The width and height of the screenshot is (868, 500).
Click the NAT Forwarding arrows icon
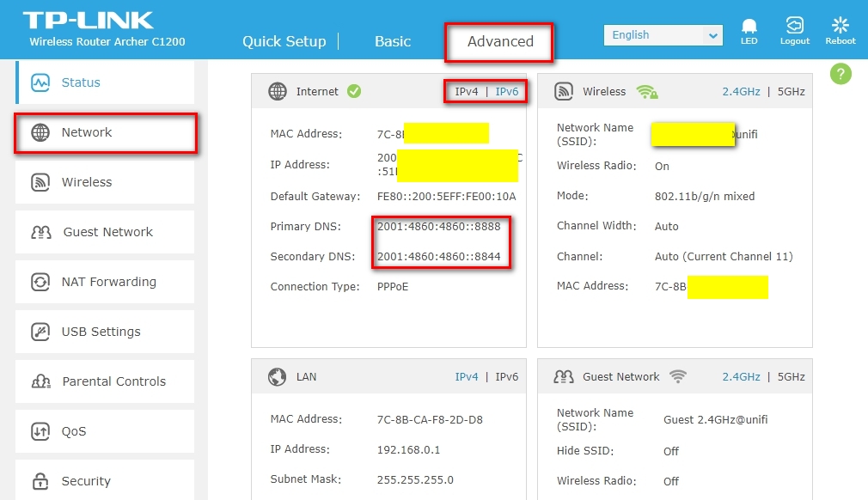(x=40, y=282)
